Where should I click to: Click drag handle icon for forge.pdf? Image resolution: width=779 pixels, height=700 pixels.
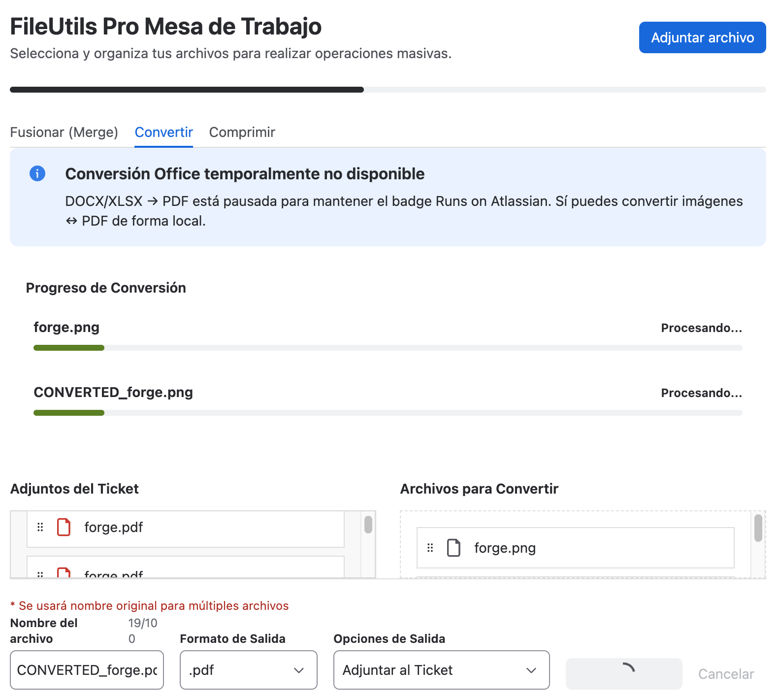point(40,527)
